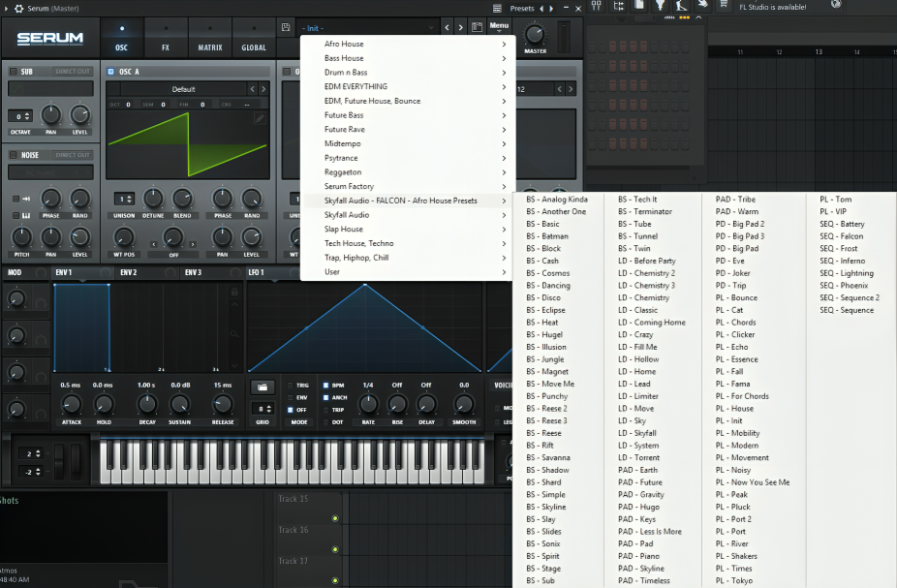Select TRIG LFO mode
This screenshot has height=588, width=897.
[x=291, y=386]
